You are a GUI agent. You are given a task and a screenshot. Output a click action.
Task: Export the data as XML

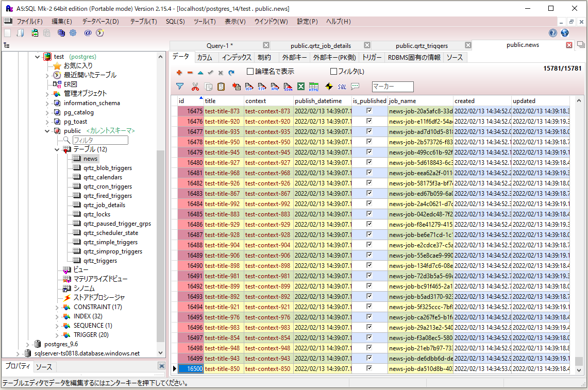(x=275, y=86)
